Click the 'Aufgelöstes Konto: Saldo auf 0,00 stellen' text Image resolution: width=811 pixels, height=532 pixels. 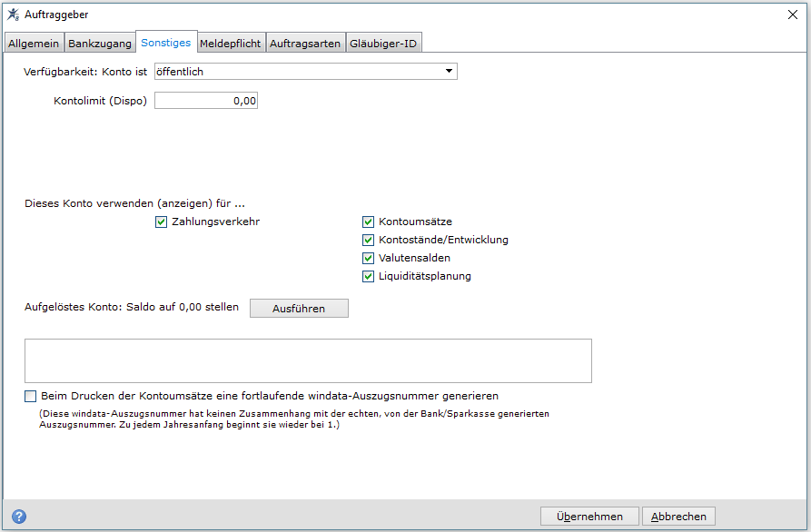(132, 307)
